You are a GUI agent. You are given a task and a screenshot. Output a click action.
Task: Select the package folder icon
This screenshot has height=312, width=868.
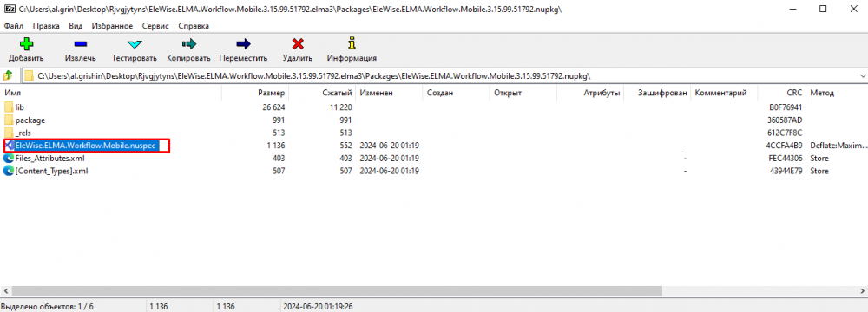point(9,120)
